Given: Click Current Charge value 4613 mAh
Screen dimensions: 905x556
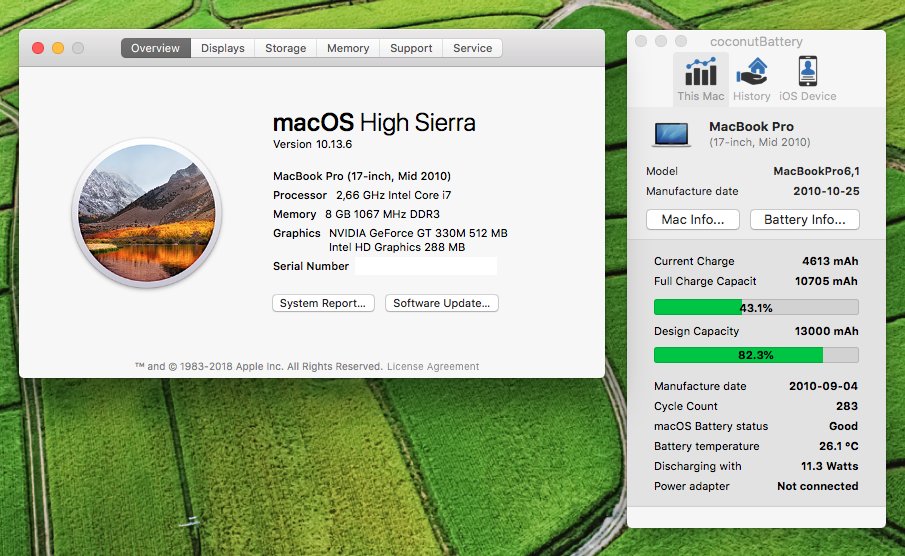Looking at the screenshot, I should [830, 261].
